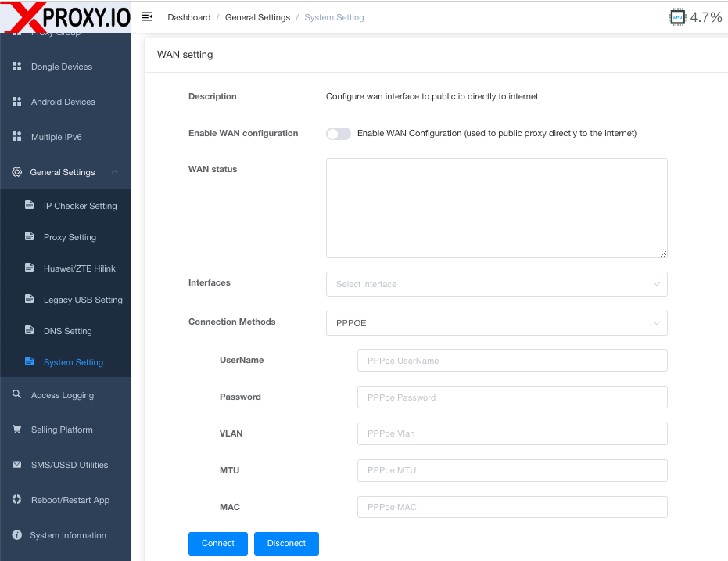Click the Android Devices grid icon

pos(16,102)
